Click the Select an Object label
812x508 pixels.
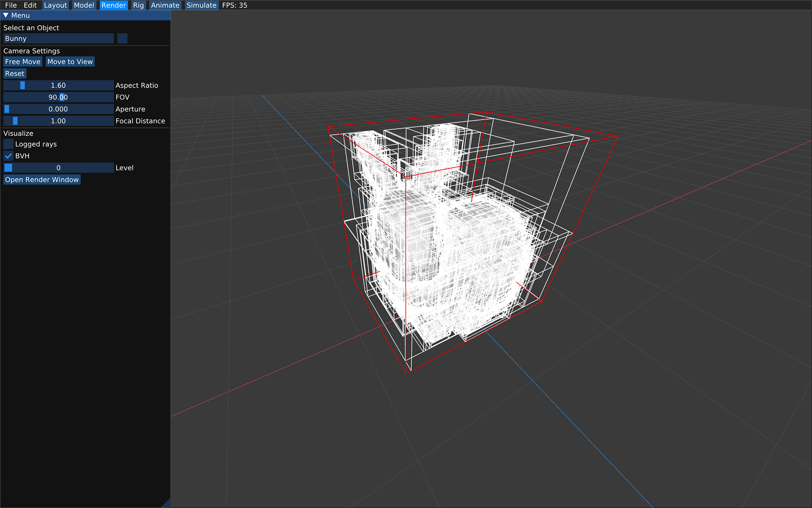click(31, 28)
